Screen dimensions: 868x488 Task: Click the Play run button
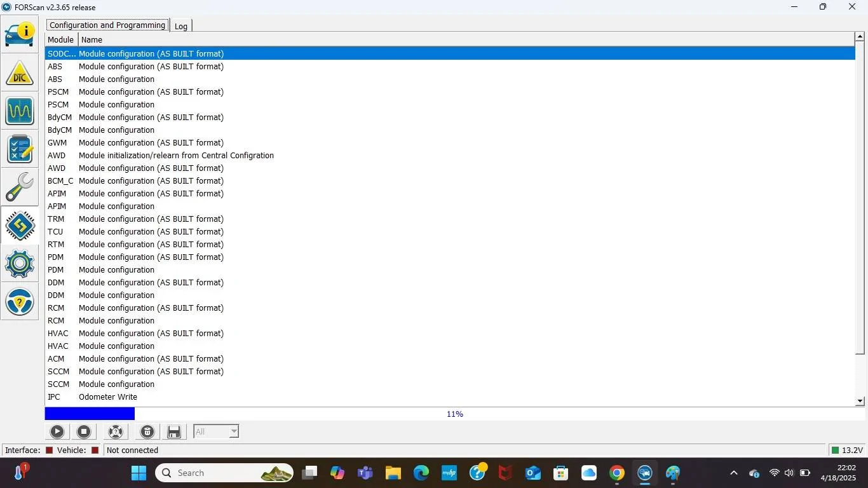click(x=57, y=432)
